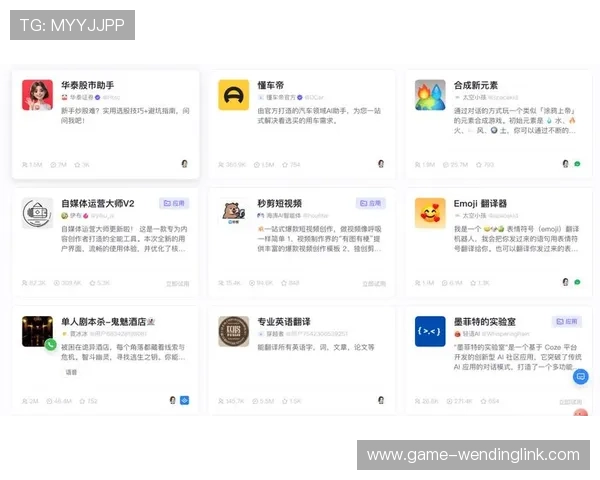The height and width of the screenshot is (480, 600).
Task: Click 立即试用 on 墨菲特的实验室 card
Action: 571,402
